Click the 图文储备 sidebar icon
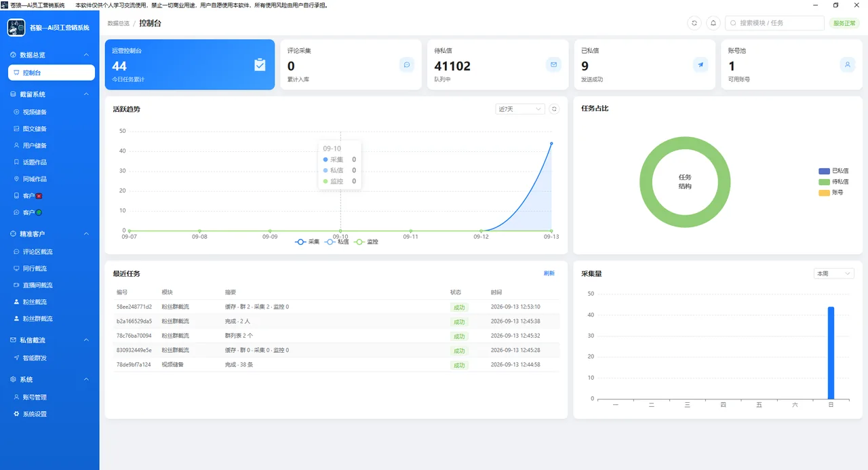The height and width of the screenshot is (470, 868). [17, 129]
